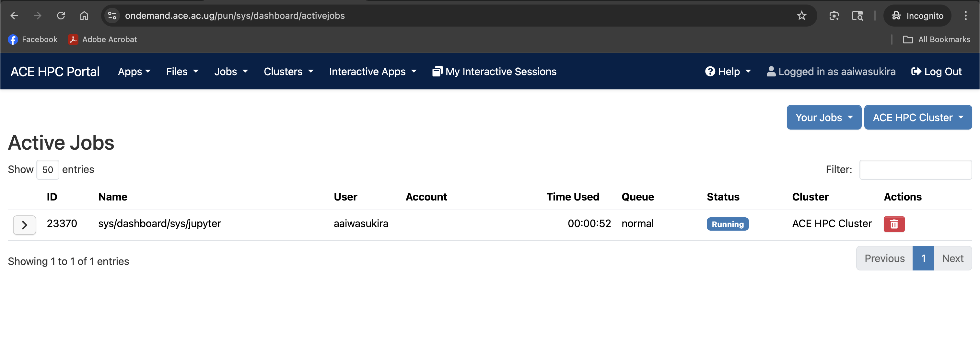The height and width of the screenshot is (355, 980).
Task: Click the browser reload icon
Action: pyautogui.click(x=61, y=16)
